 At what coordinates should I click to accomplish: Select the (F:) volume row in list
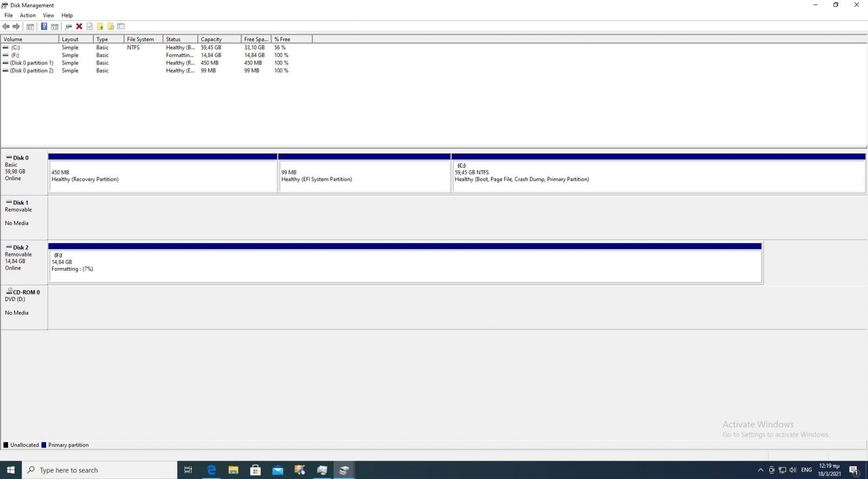(x=15, y=55)
